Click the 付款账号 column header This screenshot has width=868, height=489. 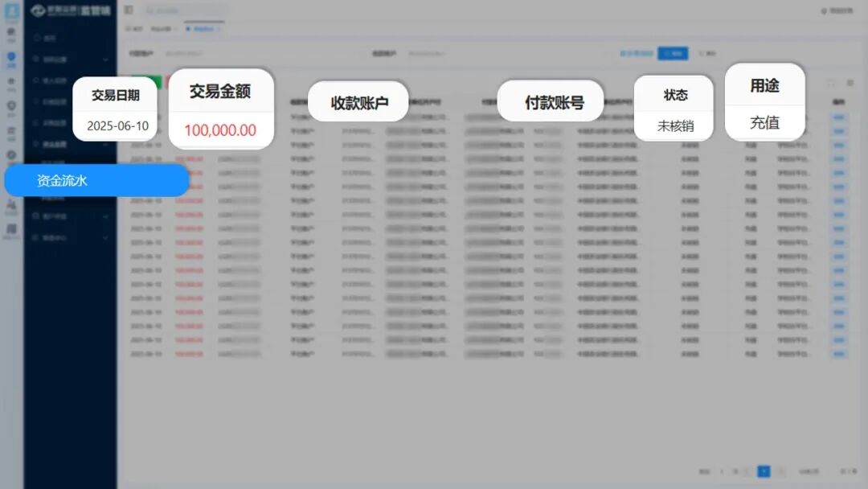[x=554, y=102]
